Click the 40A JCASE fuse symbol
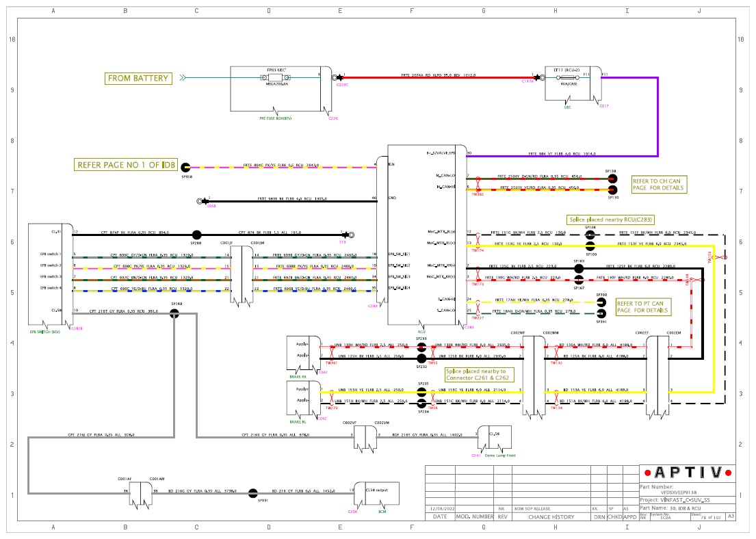This screenshot has height=539, width=756. [x=567, y=77]
